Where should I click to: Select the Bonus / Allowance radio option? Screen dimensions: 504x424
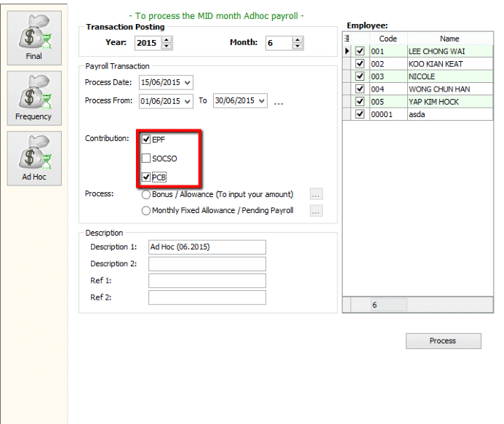146,195
